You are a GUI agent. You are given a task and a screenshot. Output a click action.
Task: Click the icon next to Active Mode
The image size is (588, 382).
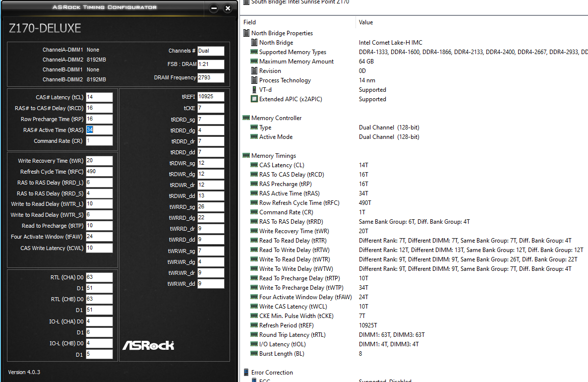point(254,136)
